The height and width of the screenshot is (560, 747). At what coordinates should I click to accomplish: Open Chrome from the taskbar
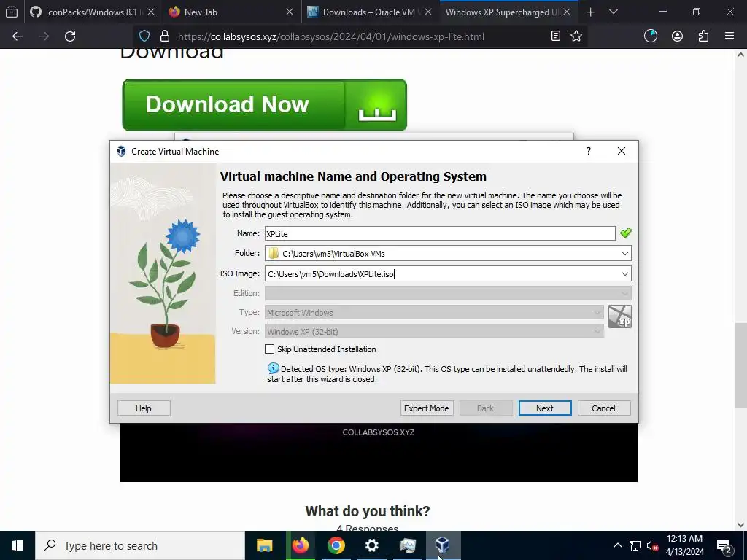coord(336,545)
